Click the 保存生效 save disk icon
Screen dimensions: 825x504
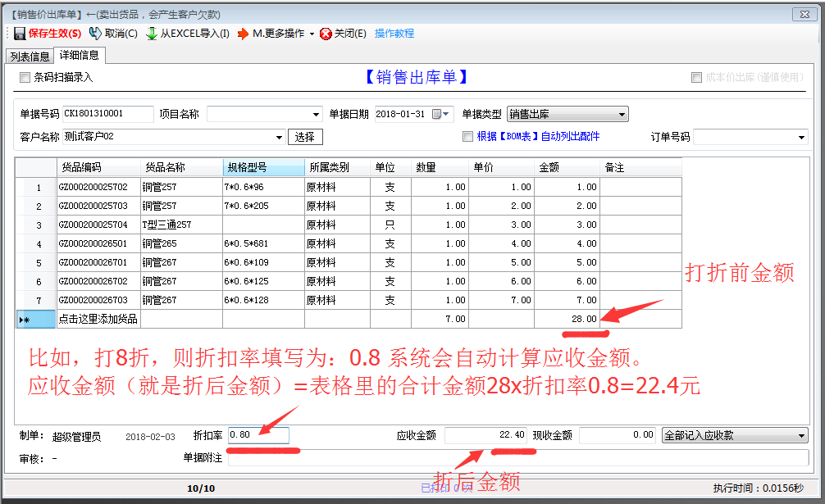tap(20, 34)
